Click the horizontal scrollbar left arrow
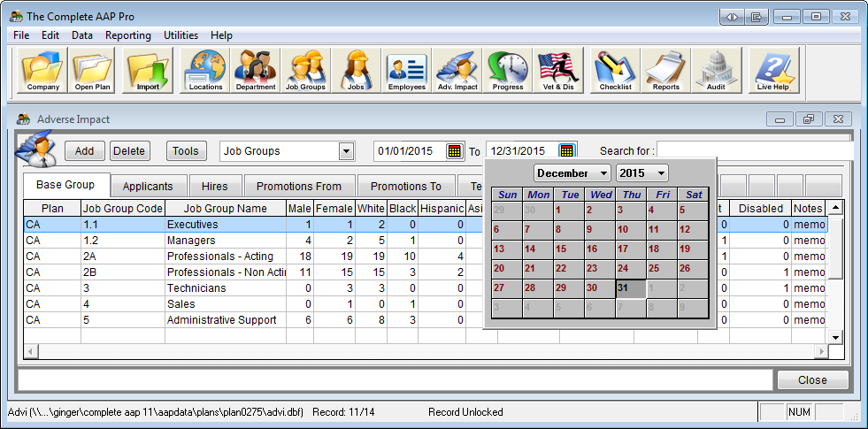This screenshot has height=429, width=868. (30, 351)
